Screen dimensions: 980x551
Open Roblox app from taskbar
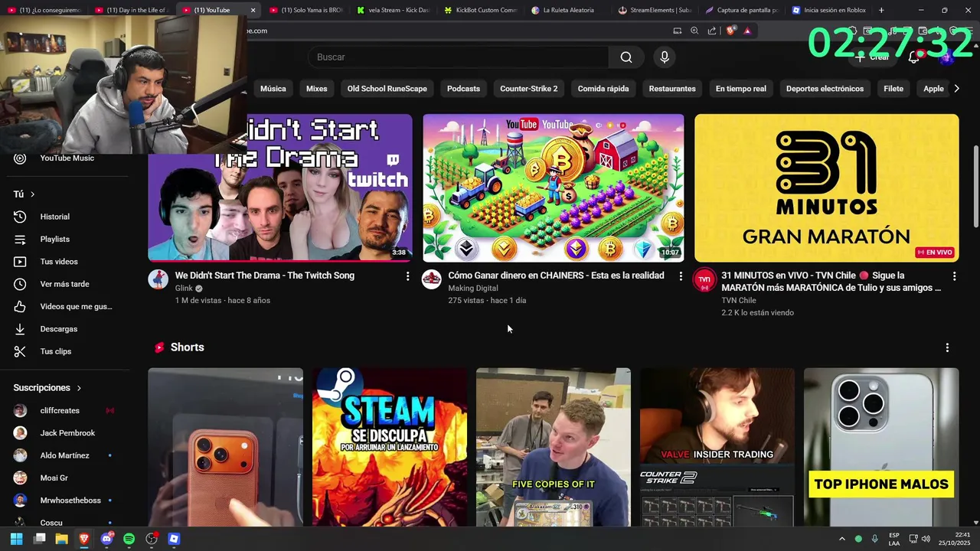click(174, 539)
